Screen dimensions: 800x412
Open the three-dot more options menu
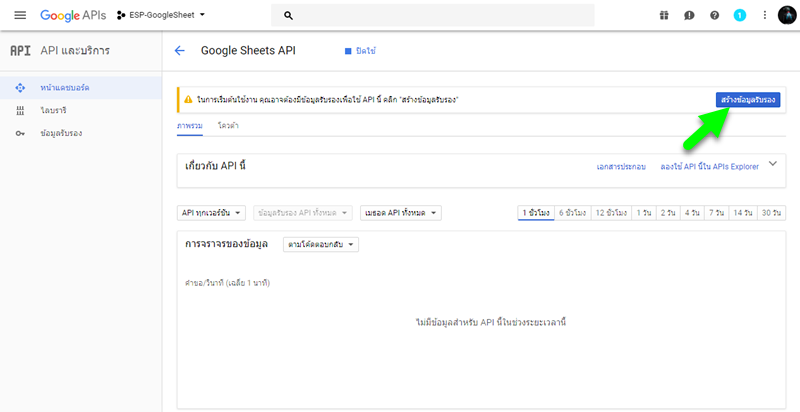tap(764, 15)
